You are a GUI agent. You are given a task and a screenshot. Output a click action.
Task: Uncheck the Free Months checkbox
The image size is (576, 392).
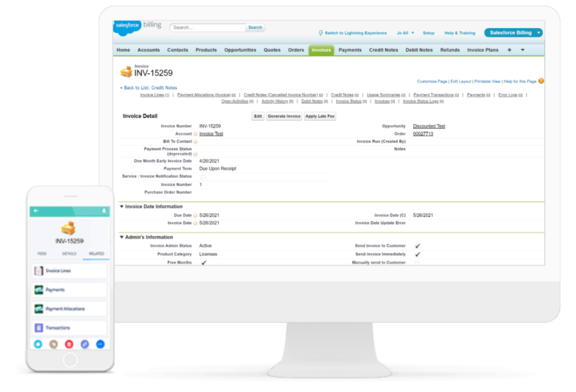204,263
